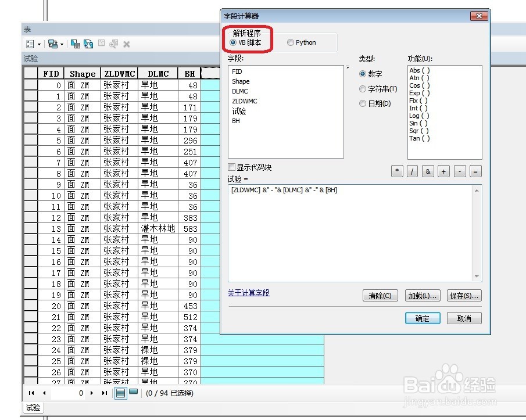Select the Python parser
This screenshot has width=526, height=420.
click(291, 42)
